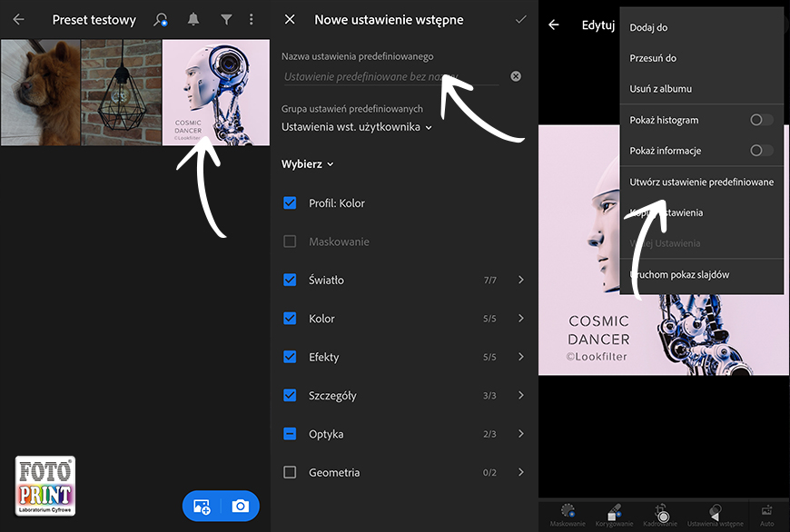The height and width of the screenshot is (532, 790).
Task: Choose Przesuń do menu entry
Action: coord(701,58)
